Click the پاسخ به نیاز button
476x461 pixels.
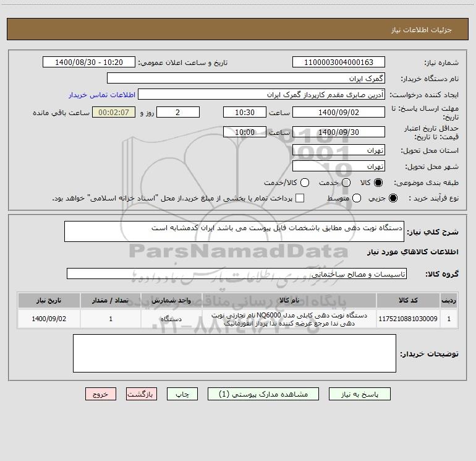pyautogui.click(x=359, y=394)
